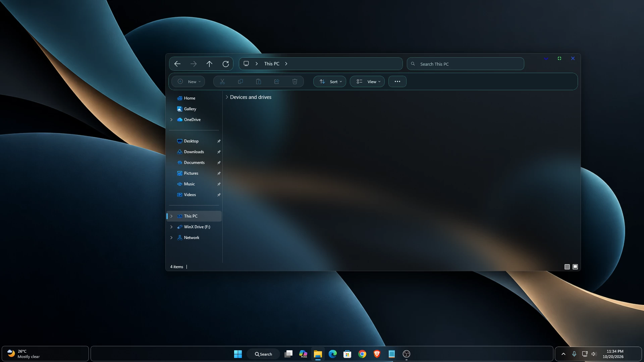This screenshot has height=362, width=644.
Task: Open the weather widget 26°C Mostly clear
Action: [x=45, y=354]
